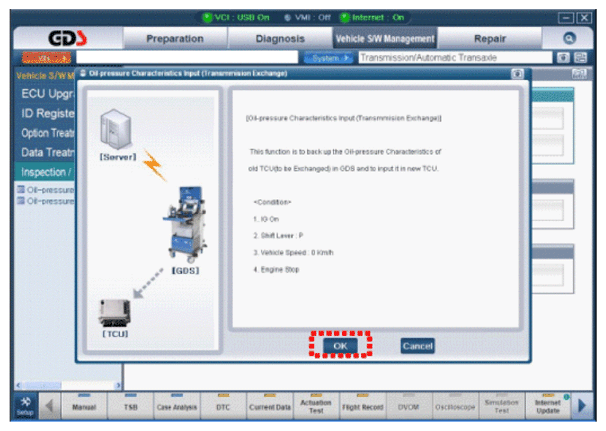The height and width of the screenshot is (431, 606).
Task: Open Actuation Test toolbar item
Action: [316, 406]
